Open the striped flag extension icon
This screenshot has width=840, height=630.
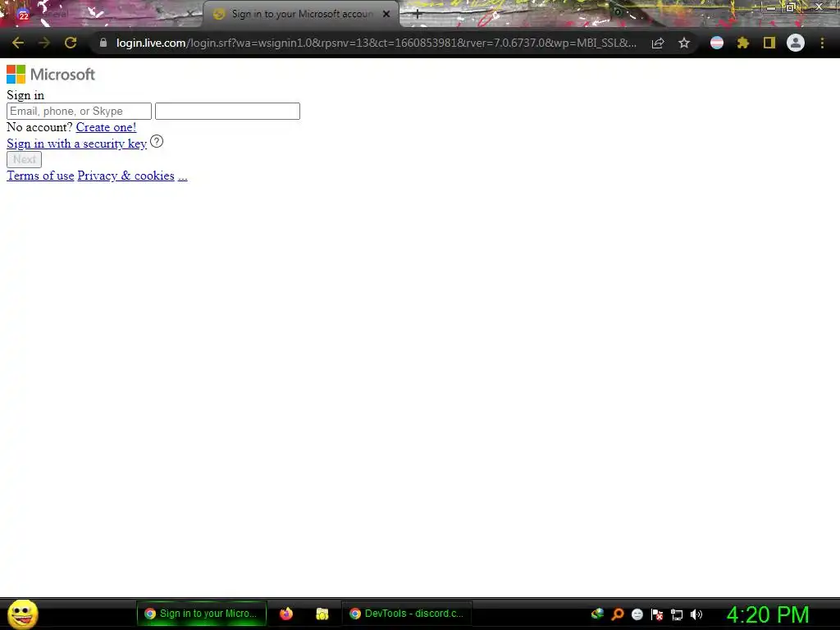(717, 43)
